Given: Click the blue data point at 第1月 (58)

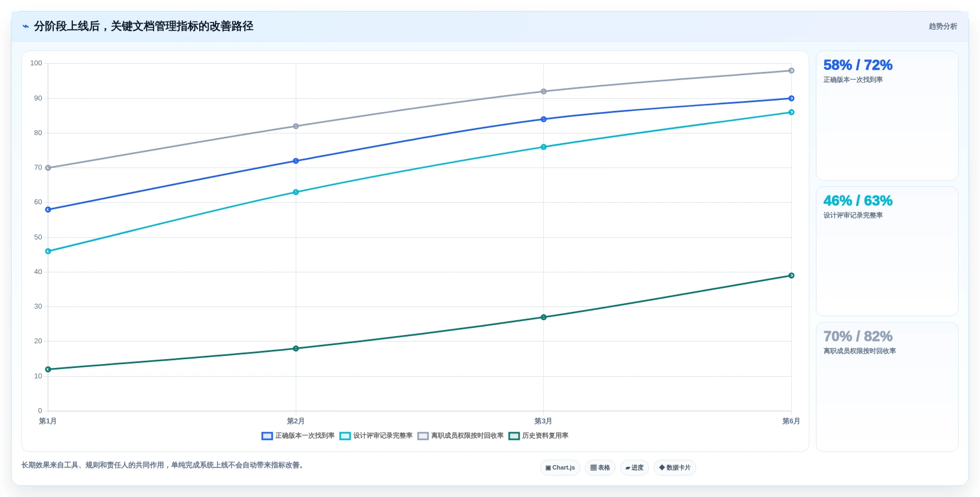Looking at the screenshot, I should [x=48, y=210].
